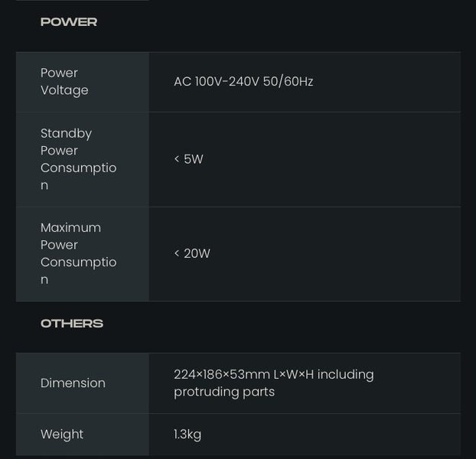Click the divider line above POWER heading
The width and height of the screenshot is (476, 459).
click(x=83, y=1)
